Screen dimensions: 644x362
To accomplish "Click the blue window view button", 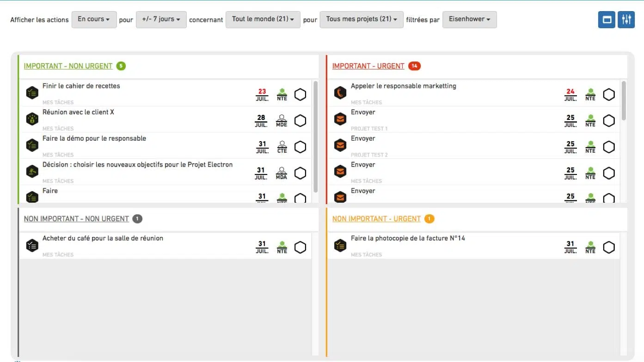I will (607, 19).
